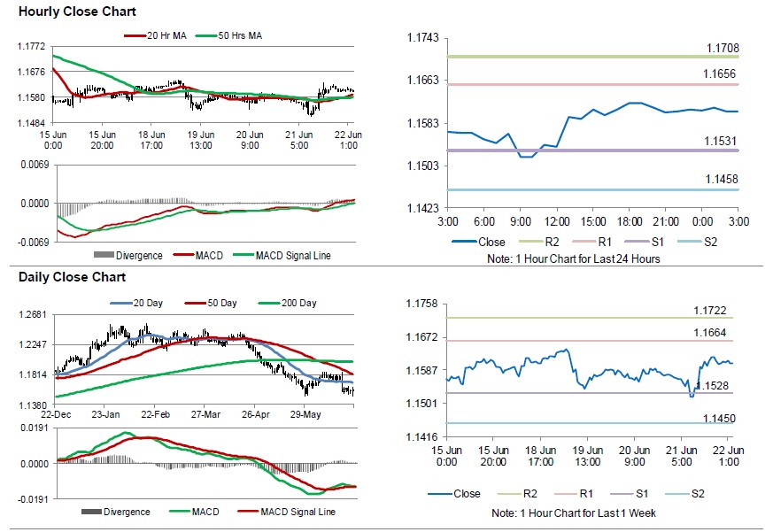Image resolution: width=773 pixels, height=532 pixels.
Task: Select the 50 Hrs MA legend entry
Action: point(237,36)
